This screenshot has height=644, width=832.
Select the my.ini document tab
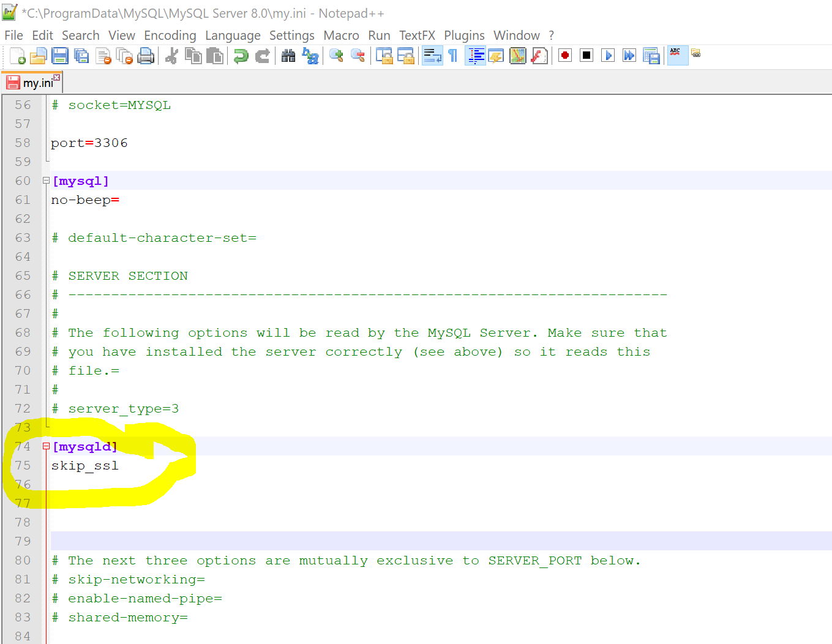[x=33, y=83]
